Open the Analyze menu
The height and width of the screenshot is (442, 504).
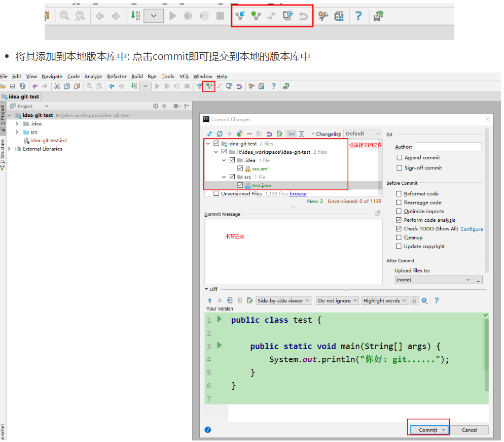(93, 77)
